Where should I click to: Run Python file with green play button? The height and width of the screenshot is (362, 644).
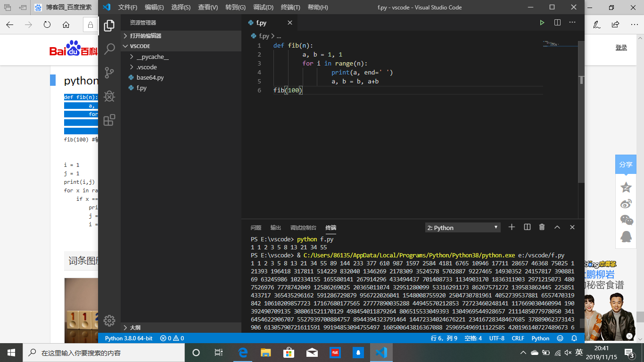tap(542, 23)
